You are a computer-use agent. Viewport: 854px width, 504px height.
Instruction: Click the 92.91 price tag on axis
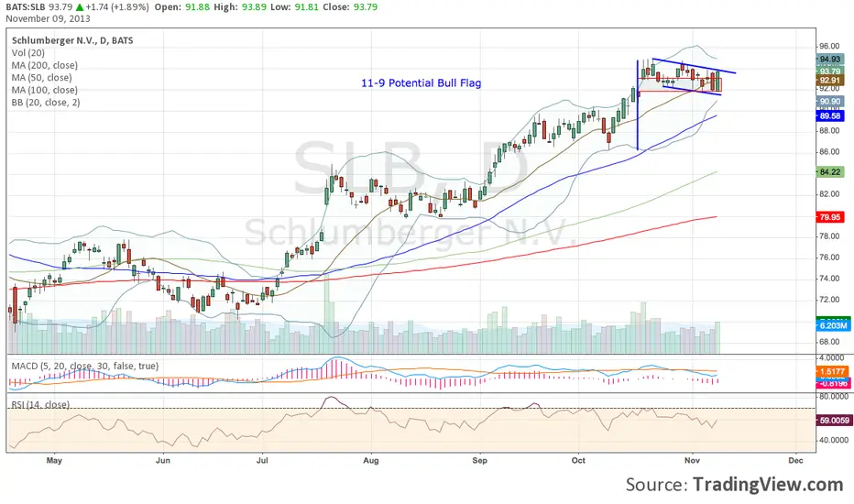[830, 80]
